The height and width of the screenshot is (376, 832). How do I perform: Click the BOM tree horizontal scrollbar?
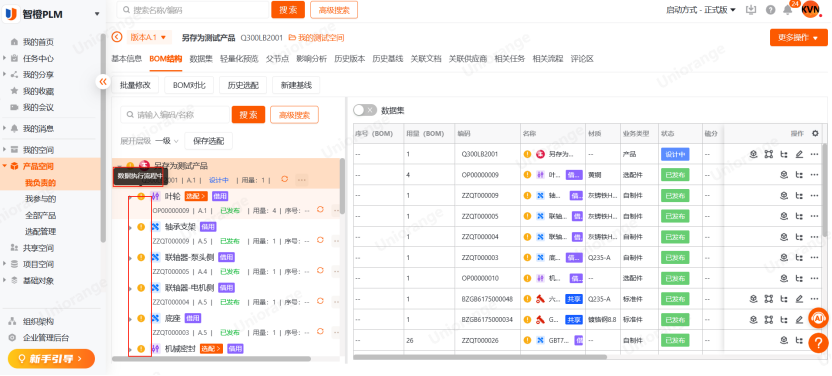pyautogui.click(x=211, y=359)
